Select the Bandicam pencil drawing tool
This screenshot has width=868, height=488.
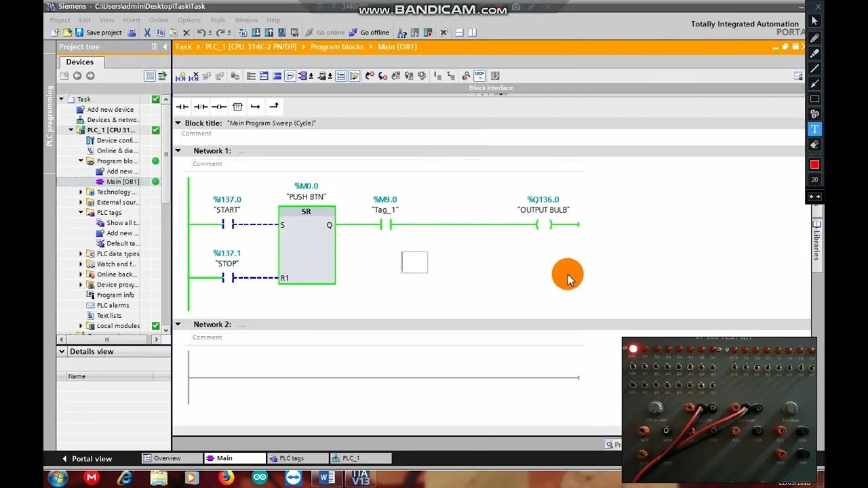[x=814, y=37]
